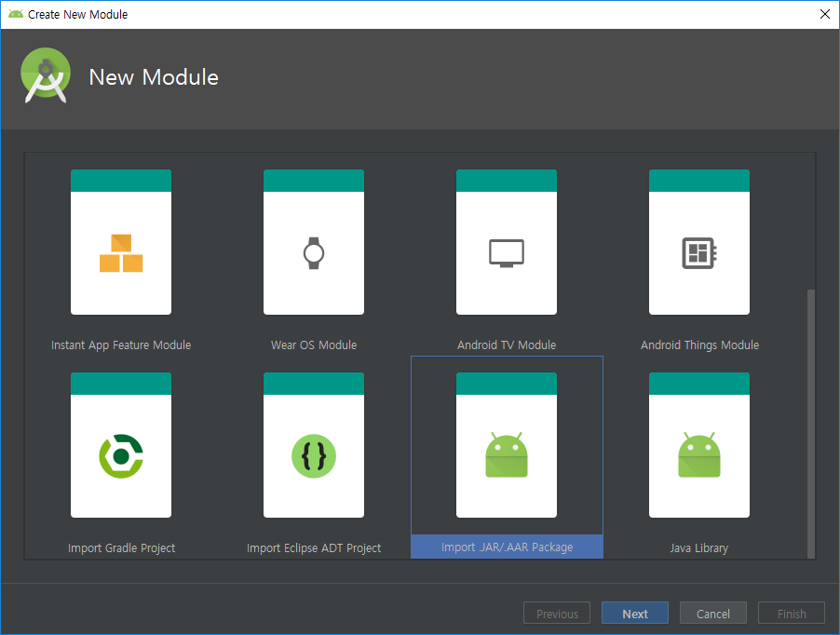The image size is (840, 635).
Task: Click the Next button
Action: coord(635,614)
